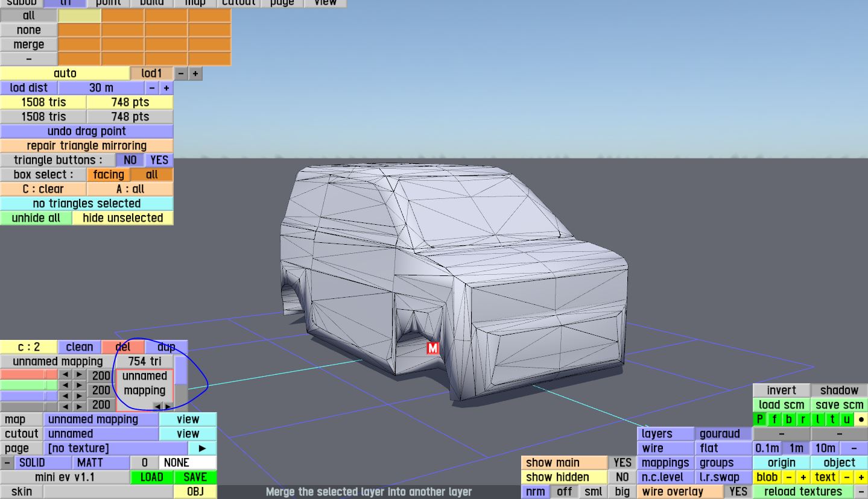Choose the 10m grid scale
The image size is (868, 499).
click(825, 448)
